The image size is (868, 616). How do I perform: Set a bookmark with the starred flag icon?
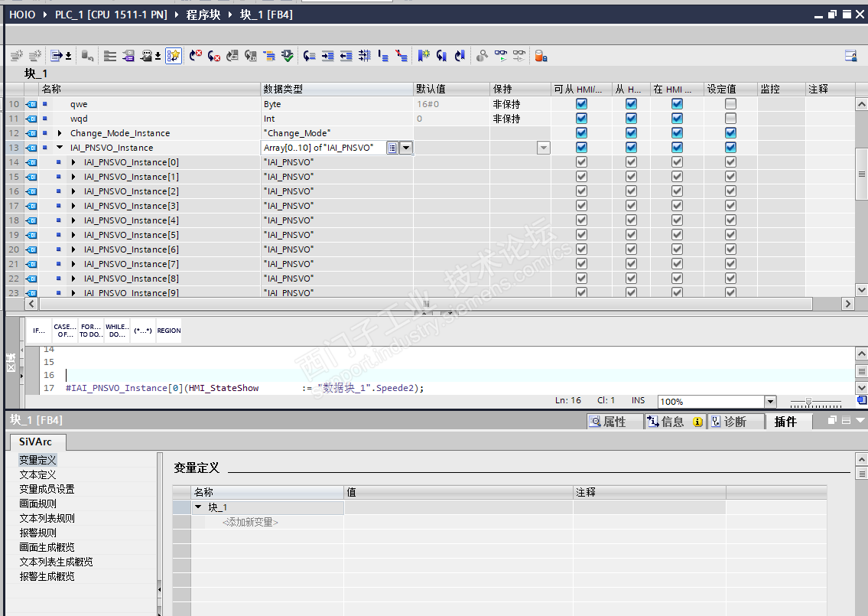424,55
